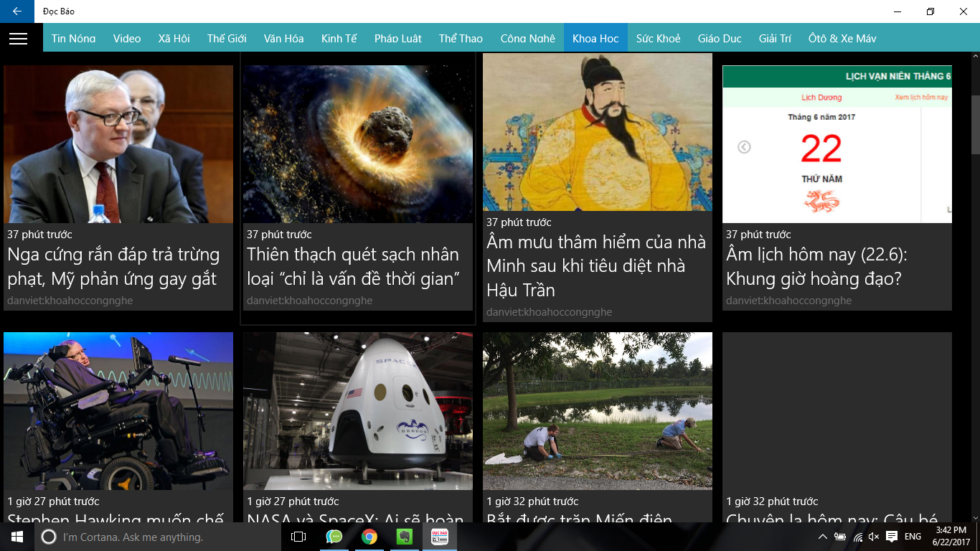The width and height of the screenshot is (980, 551).
Task: Click the Ming emperor portrait thumbnail
Action: pos(597,132)
